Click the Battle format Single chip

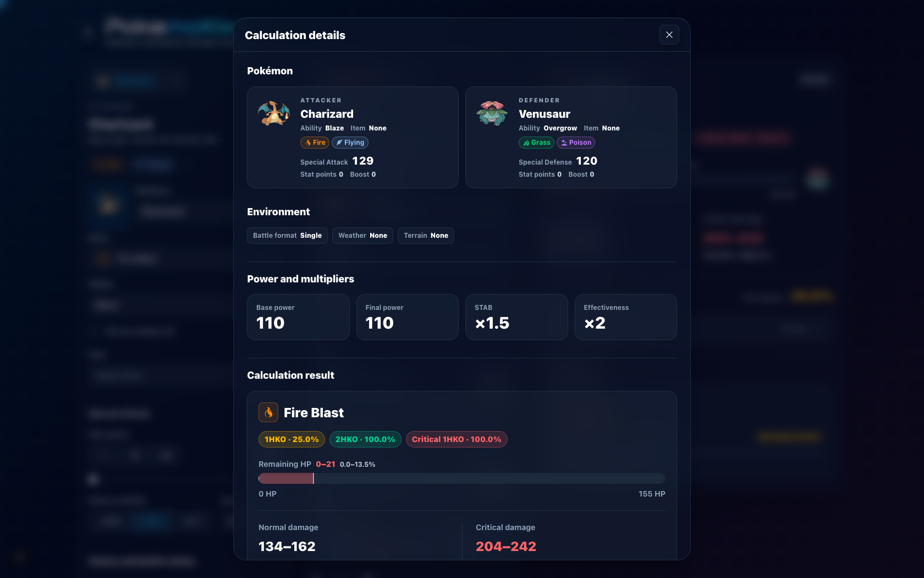[287, 236]
